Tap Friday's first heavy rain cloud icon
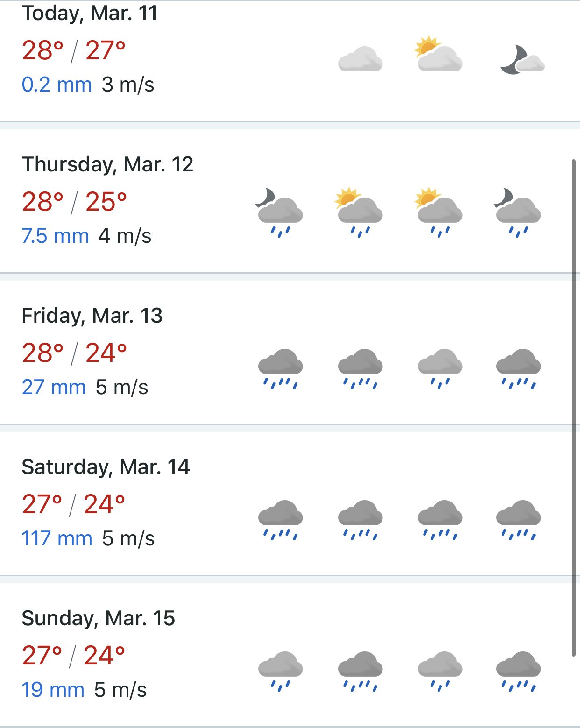Image resolution: width=580 pixels, height=728 pixels. [280, 369]
